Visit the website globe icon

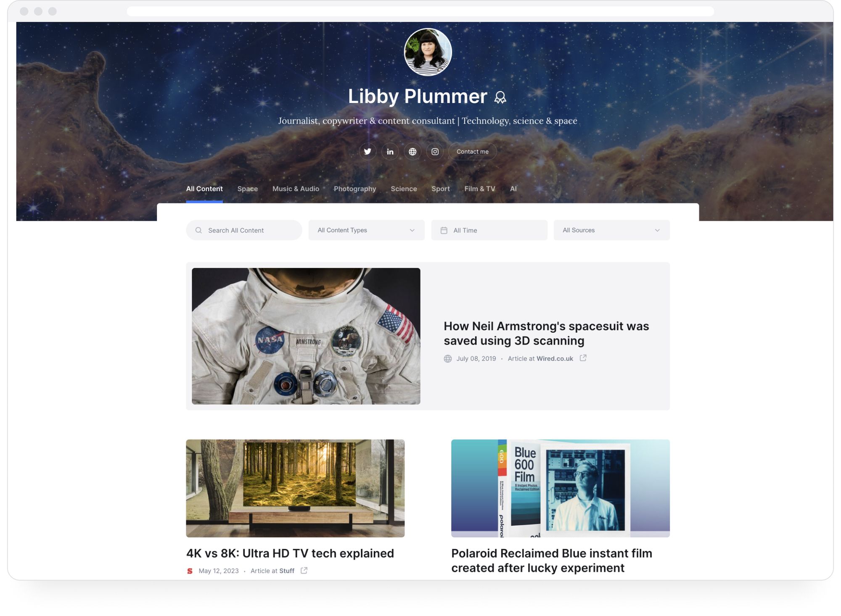tap(413, 151)
